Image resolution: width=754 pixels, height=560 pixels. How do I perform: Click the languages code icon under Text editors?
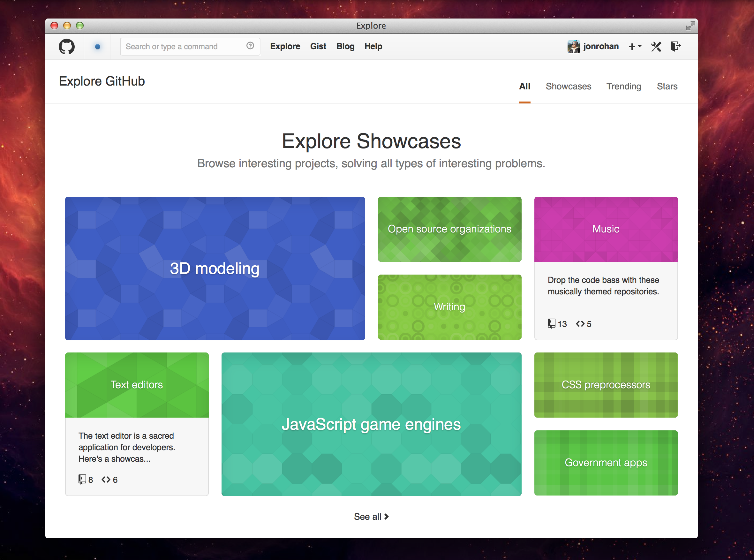click(106, 479)
